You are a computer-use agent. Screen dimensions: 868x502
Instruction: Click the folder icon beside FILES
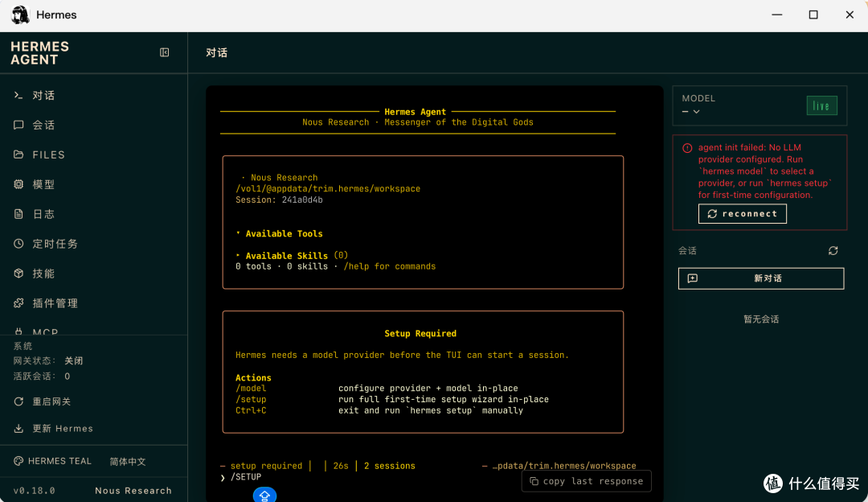(18, 154)
